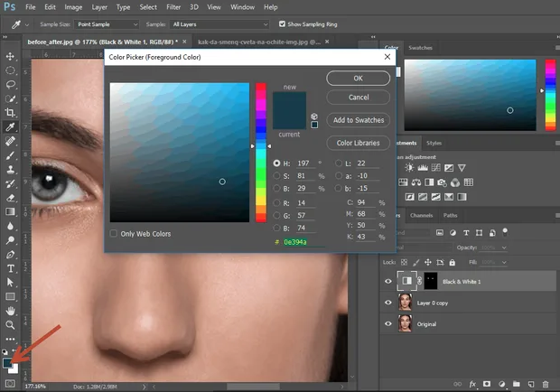Toggle Show Sampling Ring checkbox
560x392 pixels.
tap(282, 23)
